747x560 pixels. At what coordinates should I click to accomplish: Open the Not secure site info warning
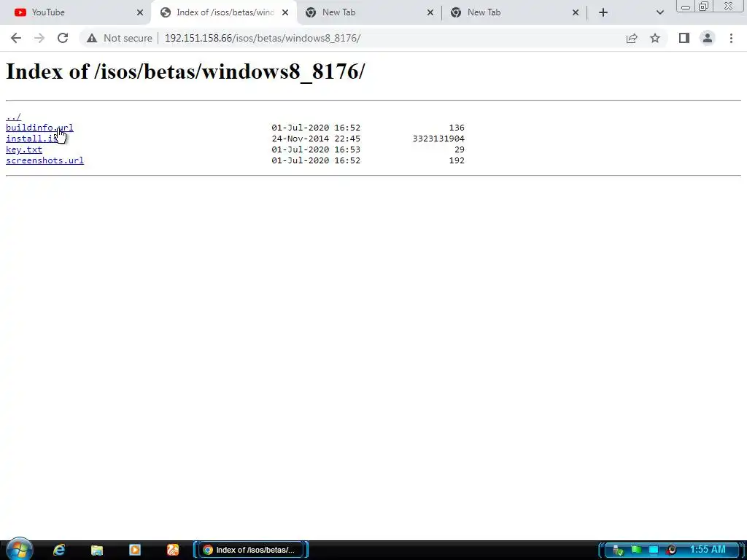(x=120, y=38)
